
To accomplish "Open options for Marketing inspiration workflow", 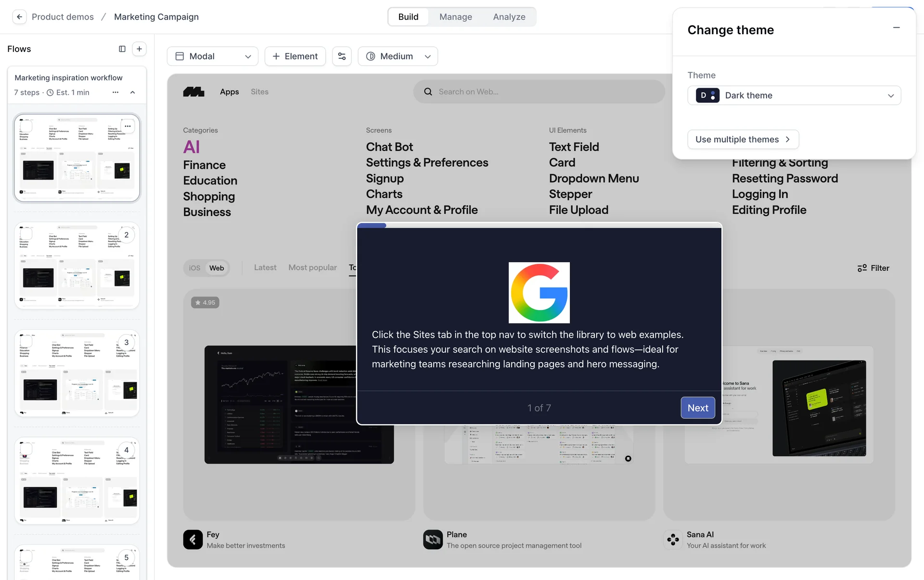I will [115, 92].
